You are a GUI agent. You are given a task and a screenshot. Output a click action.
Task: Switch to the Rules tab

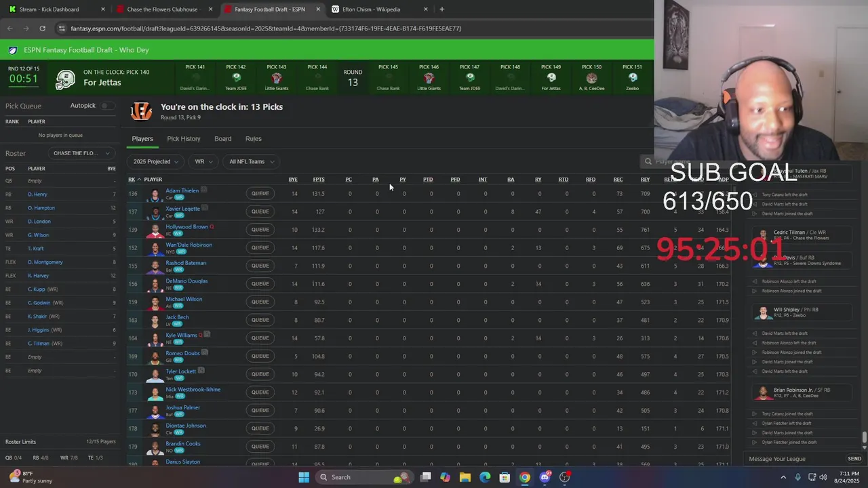pos(254,138)
